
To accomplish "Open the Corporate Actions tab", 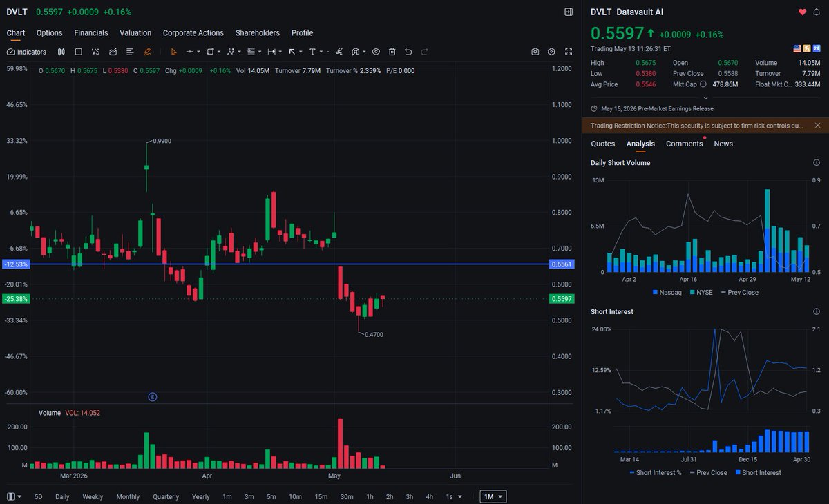I will point(193,32).
